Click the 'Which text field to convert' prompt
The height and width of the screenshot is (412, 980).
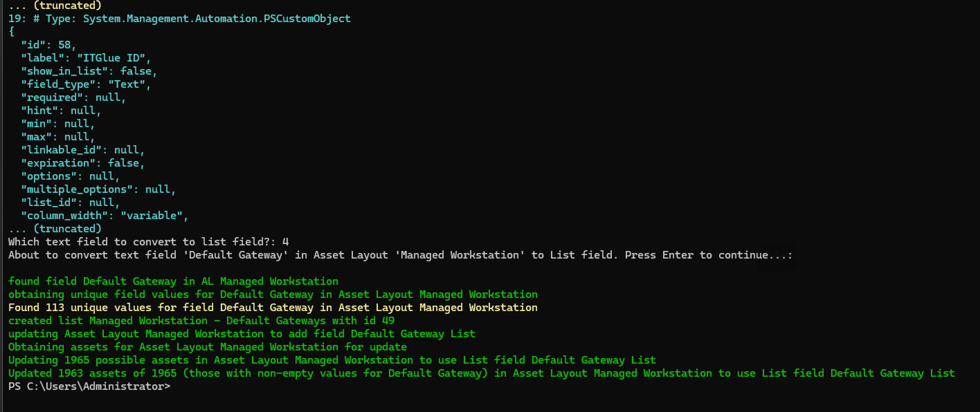[x=148, y=242]
